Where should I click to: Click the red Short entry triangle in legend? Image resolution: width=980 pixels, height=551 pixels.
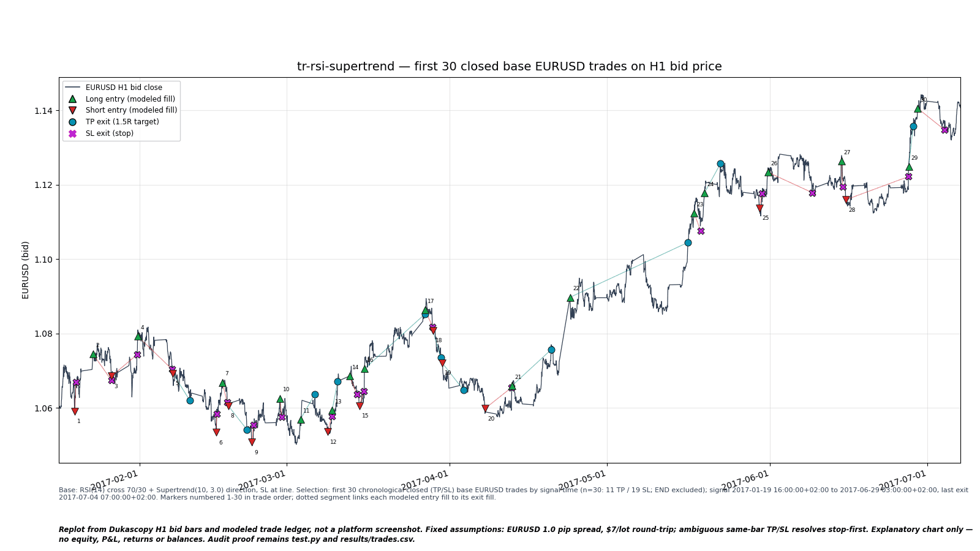pyautogui.click(x=72, y=110)
